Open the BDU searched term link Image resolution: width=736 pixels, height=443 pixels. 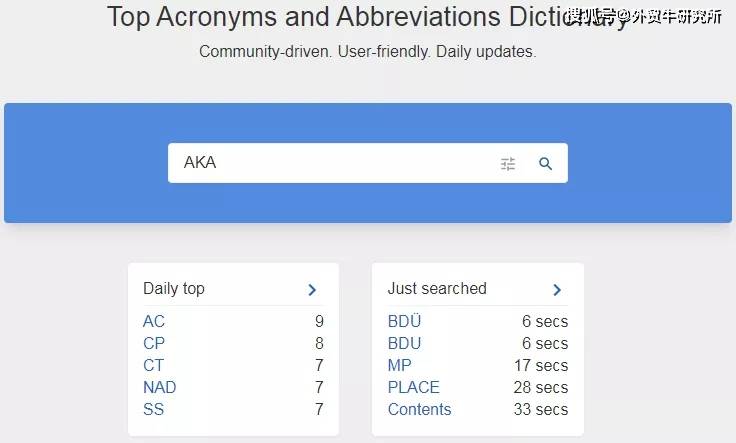405,344
